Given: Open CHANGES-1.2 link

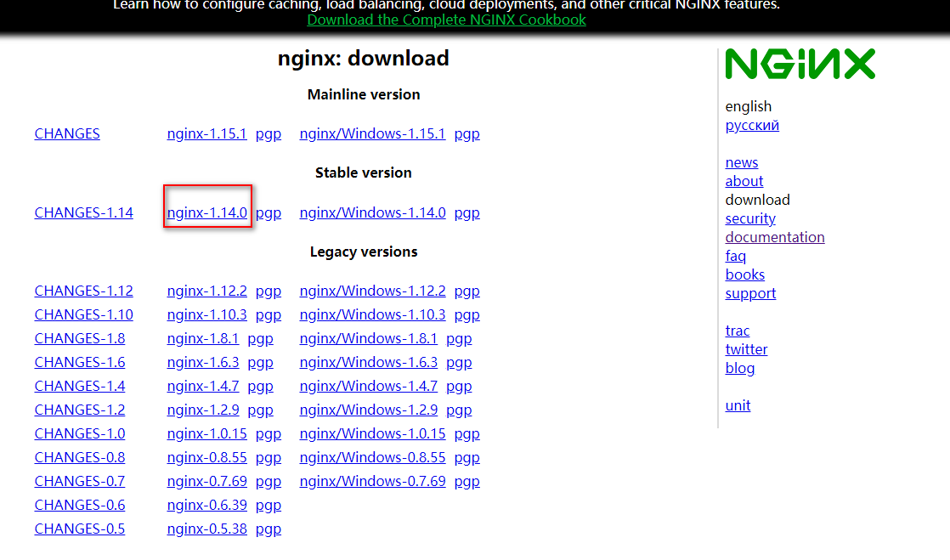Looking at the screenshot, I should (80, 410).
